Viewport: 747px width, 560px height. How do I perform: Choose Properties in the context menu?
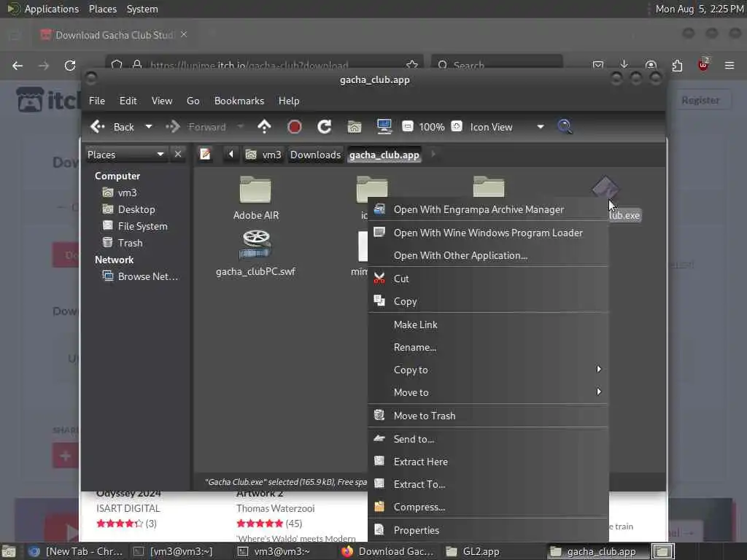click(x=488, y=530)
